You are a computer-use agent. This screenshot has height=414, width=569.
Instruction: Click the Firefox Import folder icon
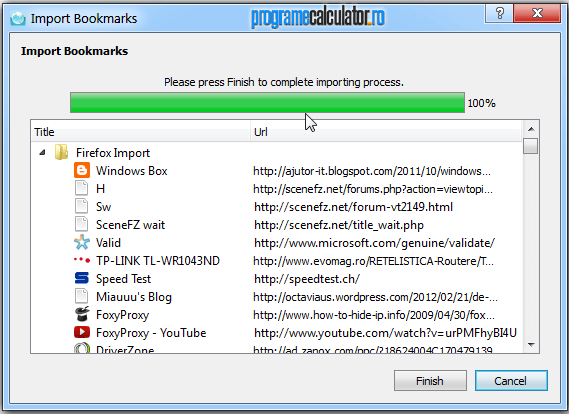tap(61, 152)
